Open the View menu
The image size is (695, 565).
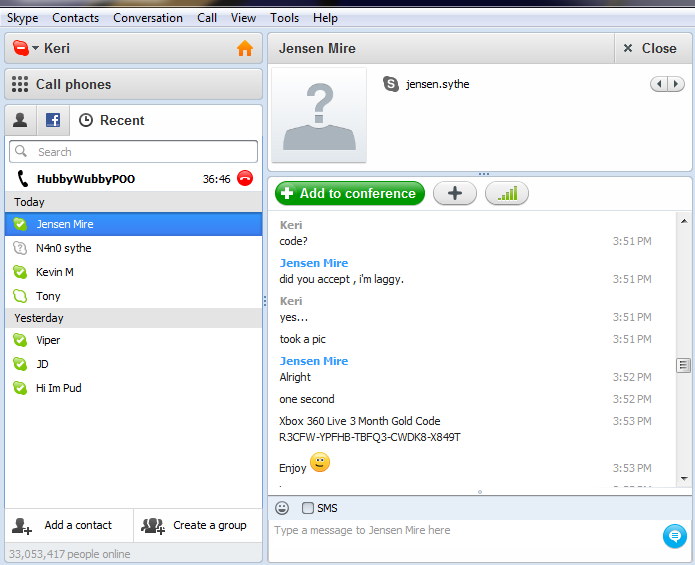(243, 18)
